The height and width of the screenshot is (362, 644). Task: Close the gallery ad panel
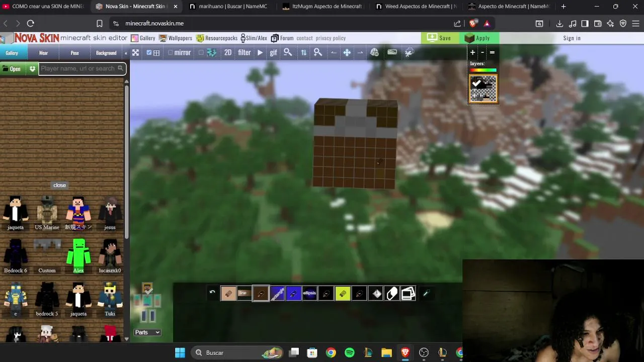[x=59, y=185]
